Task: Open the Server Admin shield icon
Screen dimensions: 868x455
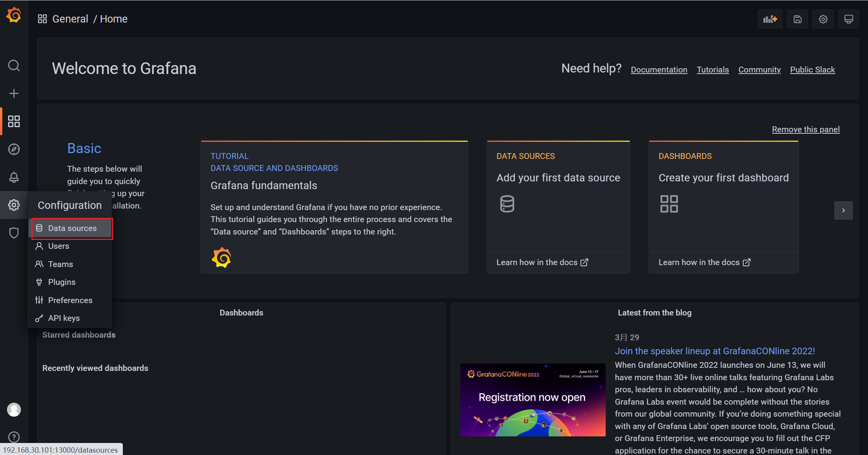Action: 14,233
